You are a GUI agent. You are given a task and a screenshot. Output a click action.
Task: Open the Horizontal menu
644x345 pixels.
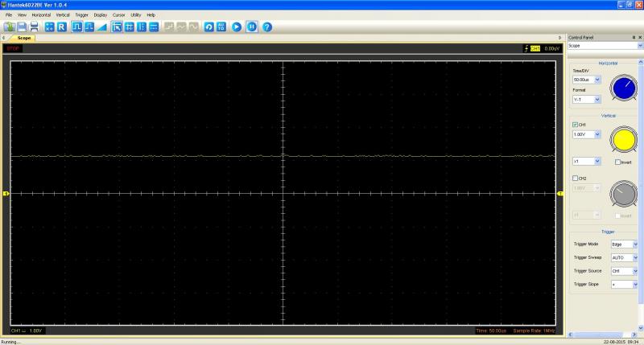coord(41,14)
